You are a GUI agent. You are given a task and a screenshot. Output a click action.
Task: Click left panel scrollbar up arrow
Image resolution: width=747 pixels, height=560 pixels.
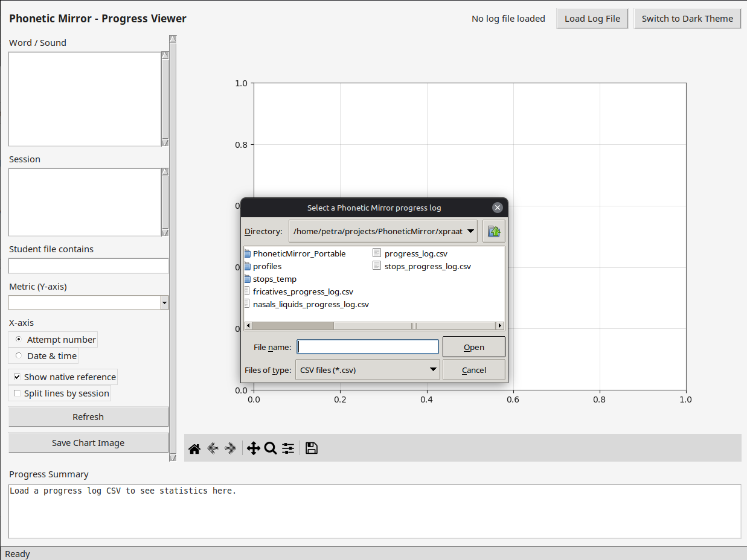click(173, 39)
